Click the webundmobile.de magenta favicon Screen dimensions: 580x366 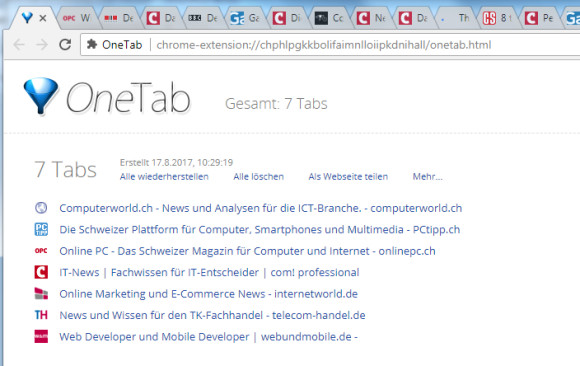pyautogui.click(x=41, y=336)
